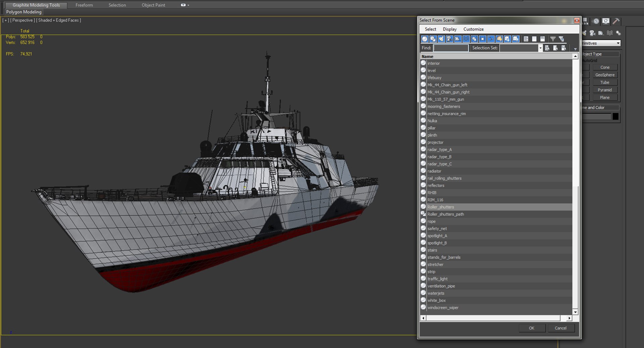Screen dimensions: 644x348
Task: Open Graphite Modeling Tools tab
Action: pos(36,5)
